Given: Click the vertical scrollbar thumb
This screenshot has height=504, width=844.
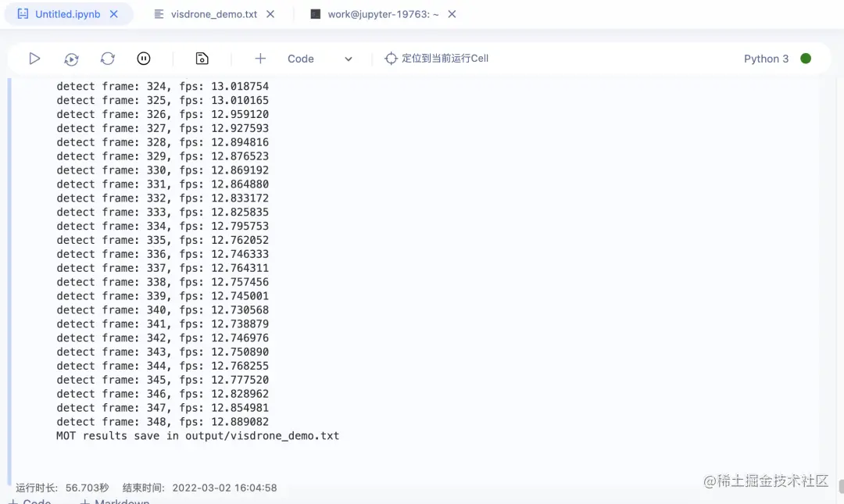Looking at the screenshot, I should coord(841,486).
